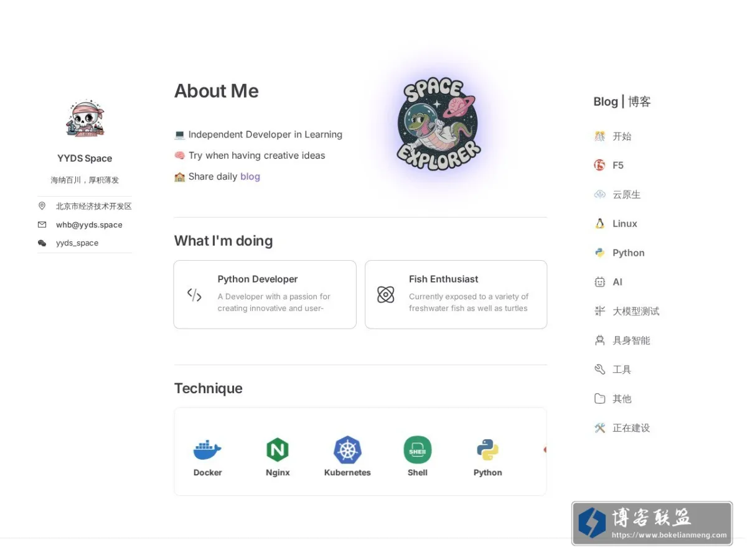Open the 开始 blog section

[622, 136]
